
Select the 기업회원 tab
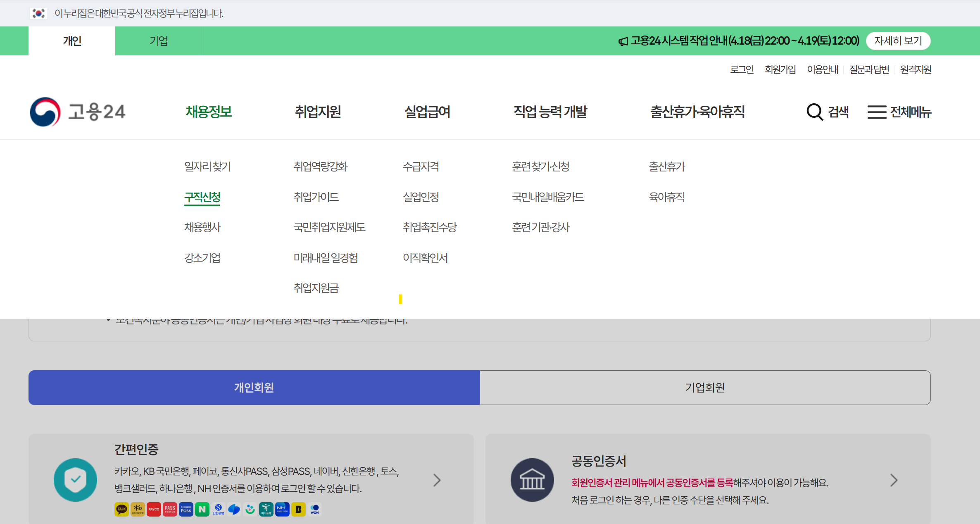pos(705,387)
